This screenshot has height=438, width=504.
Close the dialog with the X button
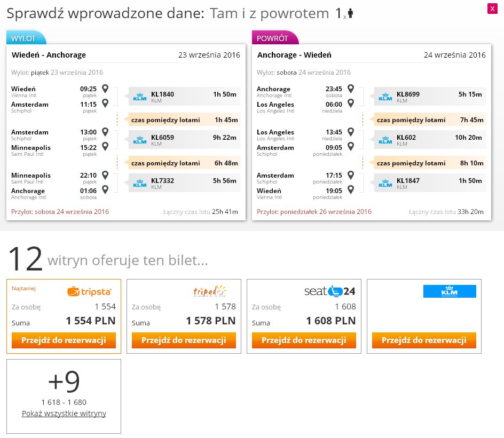[x=492, y=9]
